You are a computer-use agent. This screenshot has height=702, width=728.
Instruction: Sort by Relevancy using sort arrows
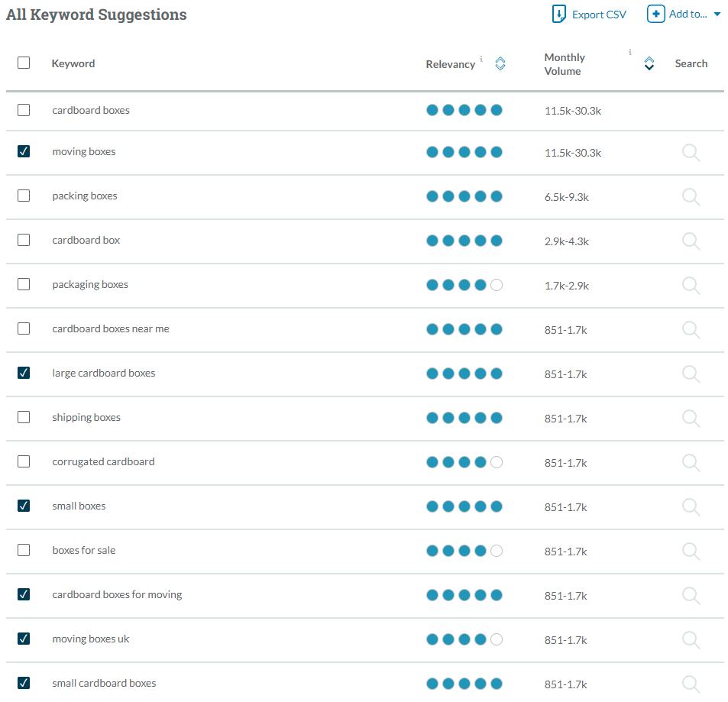click(500, 64)
